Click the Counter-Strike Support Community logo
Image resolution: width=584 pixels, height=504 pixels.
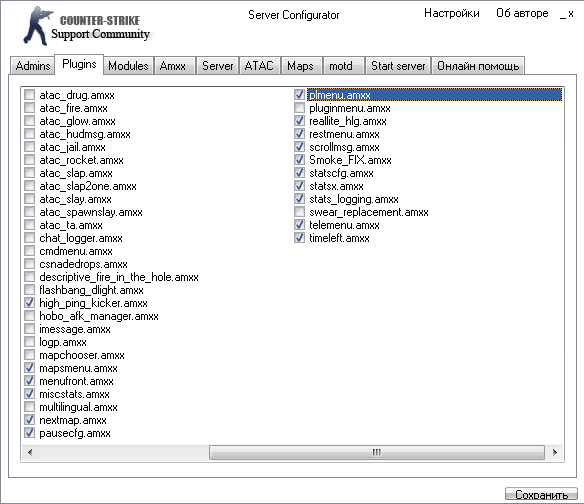(x=86, y=26)
